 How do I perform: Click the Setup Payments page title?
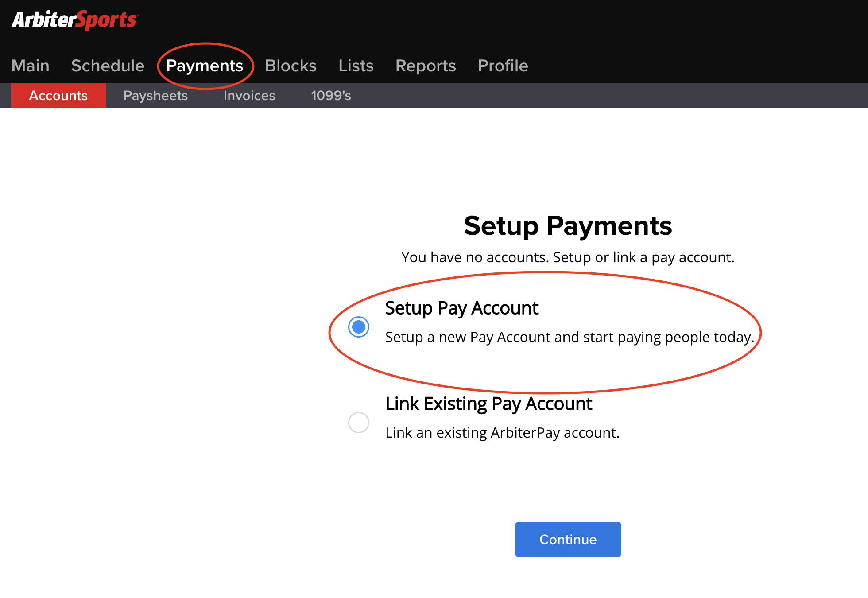pos(568,226)
